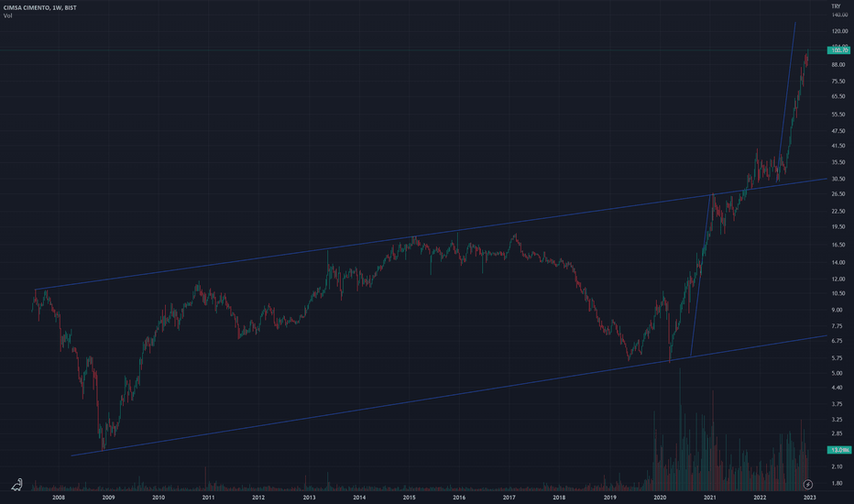Image resolution: width=854 pixels, height=504 pixels.
Task: Click the 22.50 price scale label
Action: coord(838,212)
